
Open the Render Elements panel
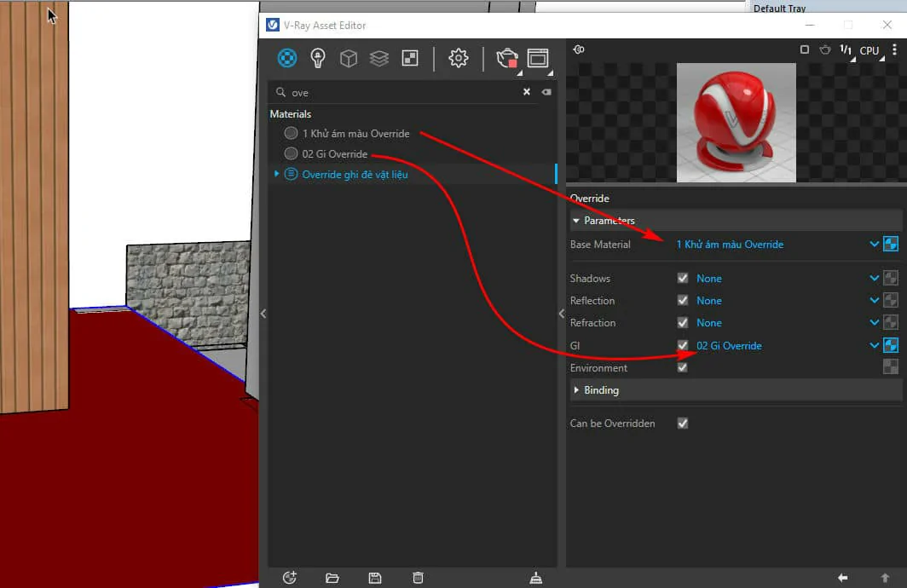[410, 58]
